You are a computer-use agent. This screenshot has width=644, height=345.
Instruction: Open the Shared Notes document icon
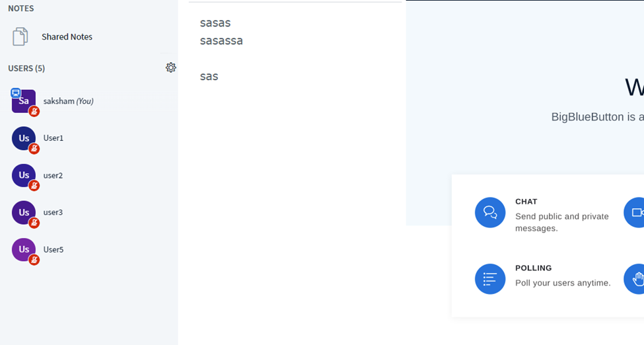tap(20, 36)
